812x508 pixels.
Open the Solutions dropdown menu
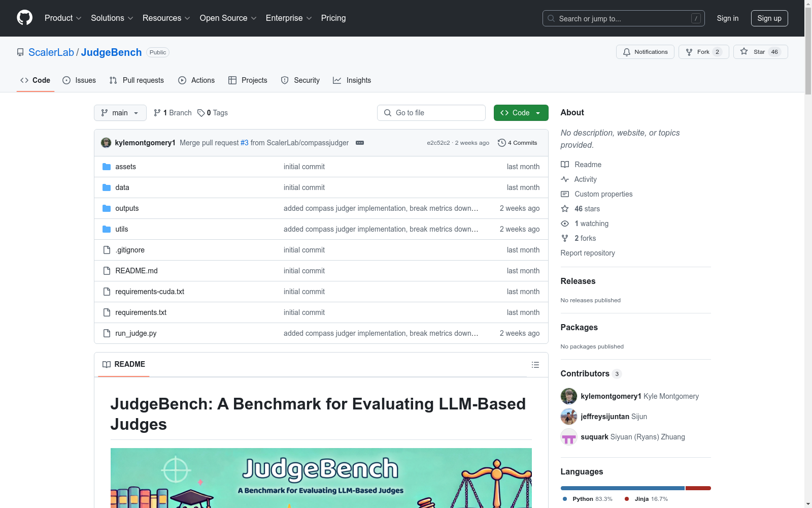pyautogui.click(x=112, y=18)
